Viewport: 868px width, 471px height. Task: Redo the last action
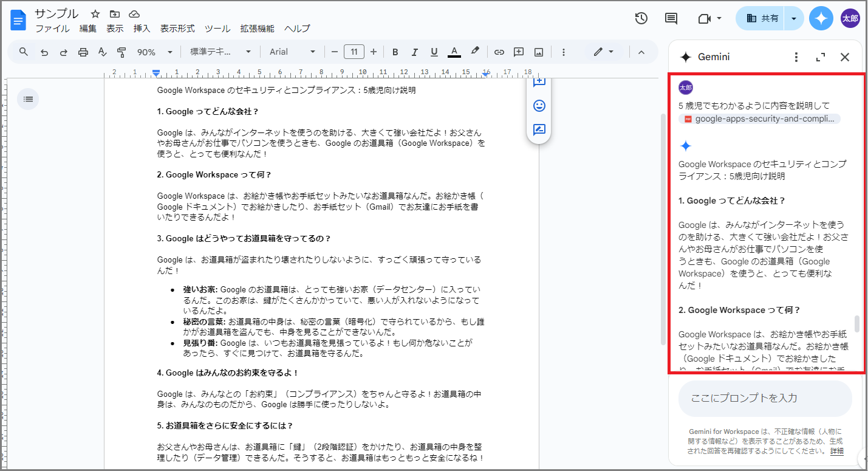(63, 52)
